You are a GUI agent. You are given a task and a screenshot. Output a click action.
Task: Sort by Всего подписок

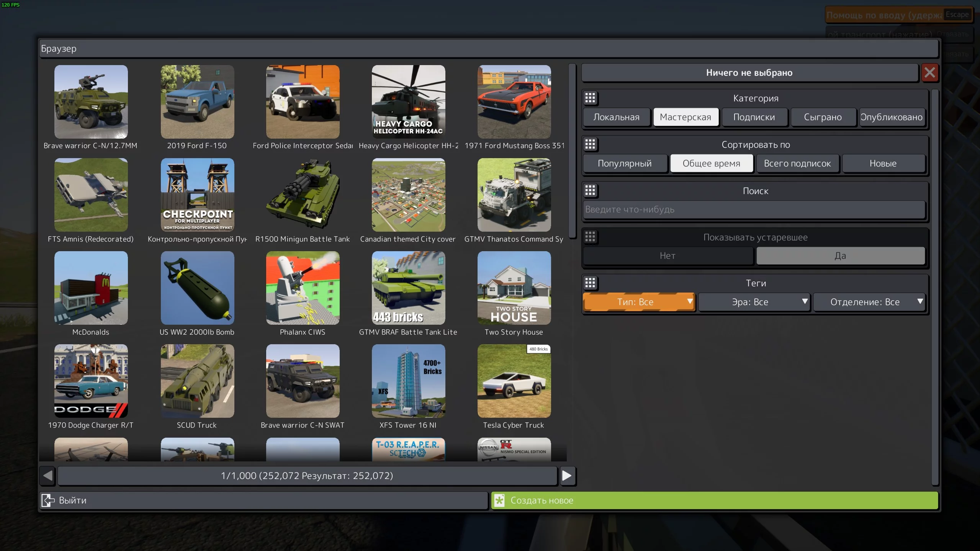(x=797, y=164)
